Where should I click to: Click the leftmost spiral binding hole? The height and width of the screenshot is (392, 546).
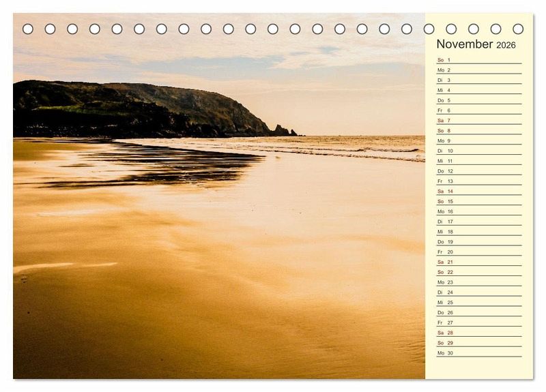28,29
